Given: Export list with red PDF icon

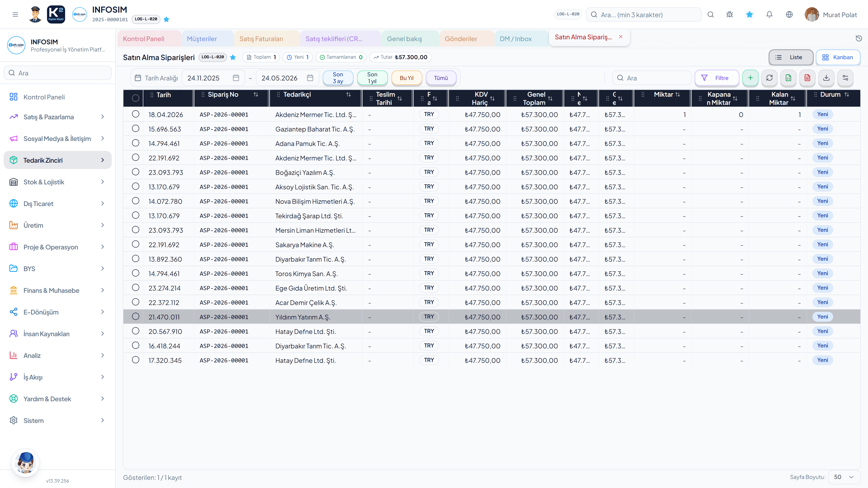Looking at the screenshot, I should tap(807, 78).
